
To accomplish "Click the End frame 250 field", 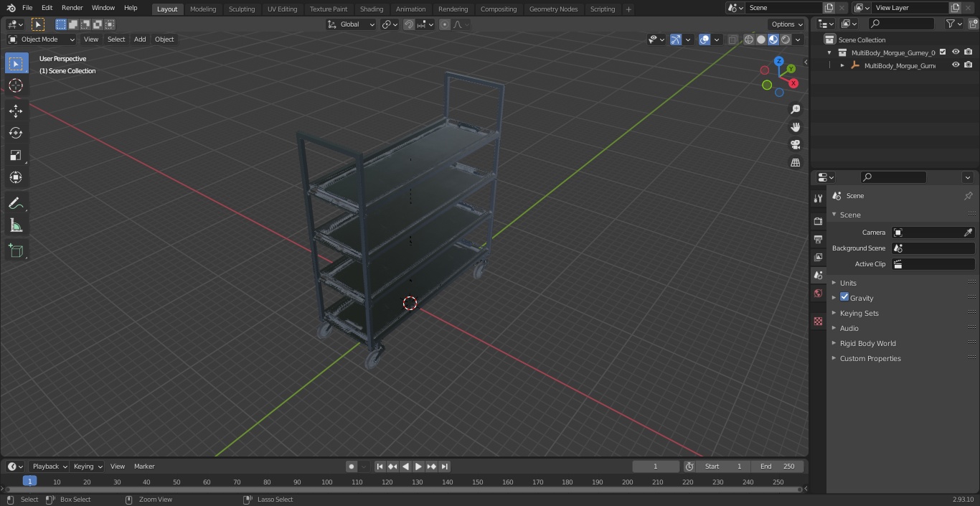I will 778,467.
